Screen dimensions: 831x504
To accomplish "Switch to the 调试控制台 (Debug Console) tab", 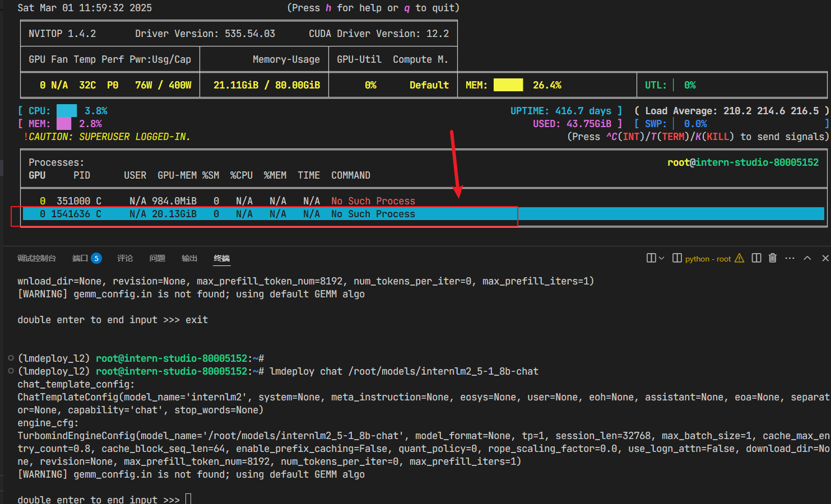I will (37, 258).
